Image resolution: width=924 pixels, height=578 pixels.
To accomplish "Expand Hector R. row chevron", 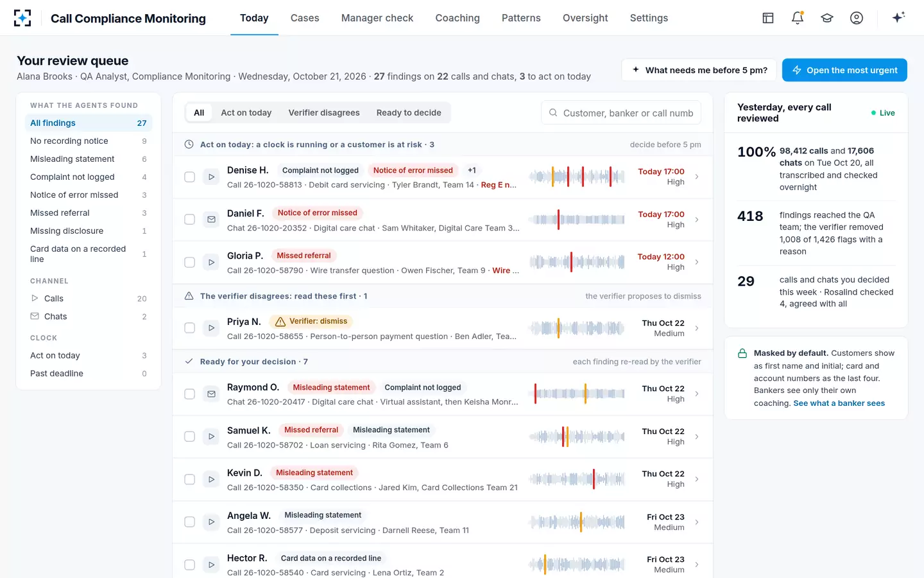I will pyautogui.click(x=697, y=565).
